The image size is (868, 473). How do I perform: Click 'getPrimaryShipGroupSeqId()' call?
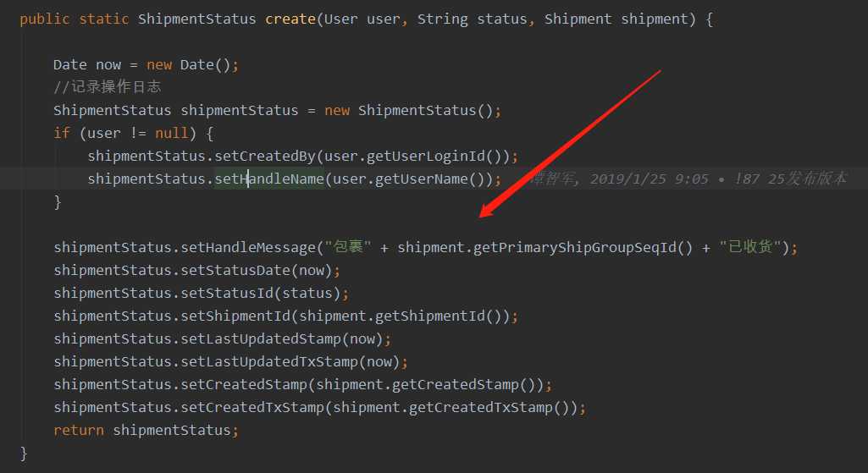tap(583, 247)
